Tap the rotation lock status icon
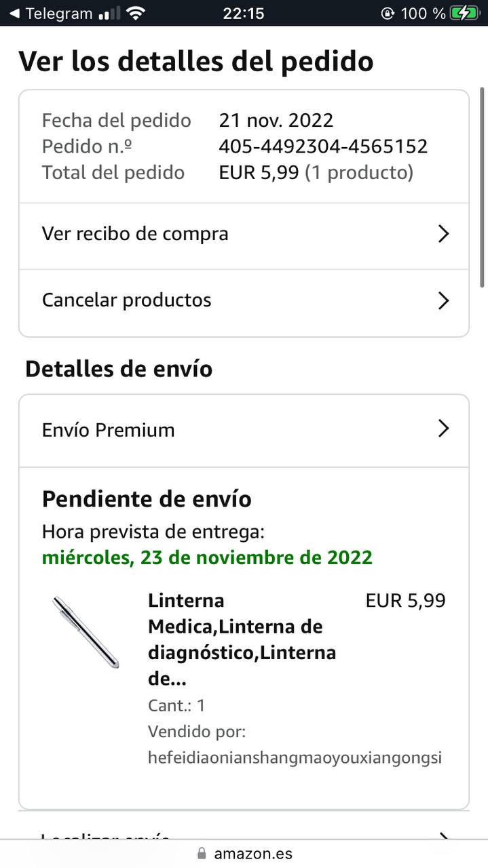The height and width of the screenshot is (868, 488). (388, 14)
